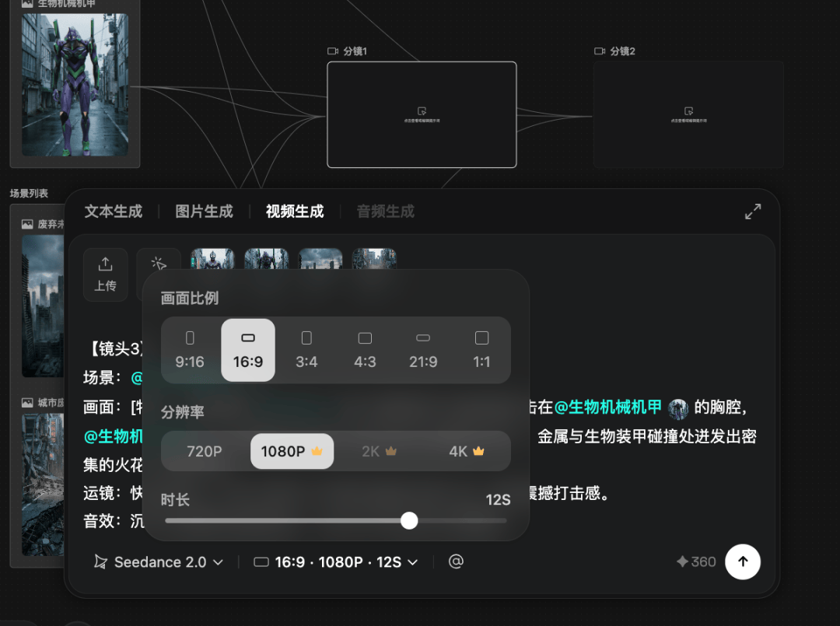Screen dimensions: 840x626
Task: Open the ruined skyline scene thumbnail
Action: 43,306
